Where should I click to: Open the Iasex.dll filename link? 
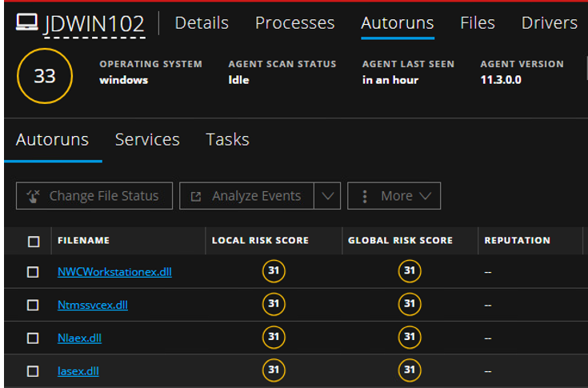click(78, 371)
